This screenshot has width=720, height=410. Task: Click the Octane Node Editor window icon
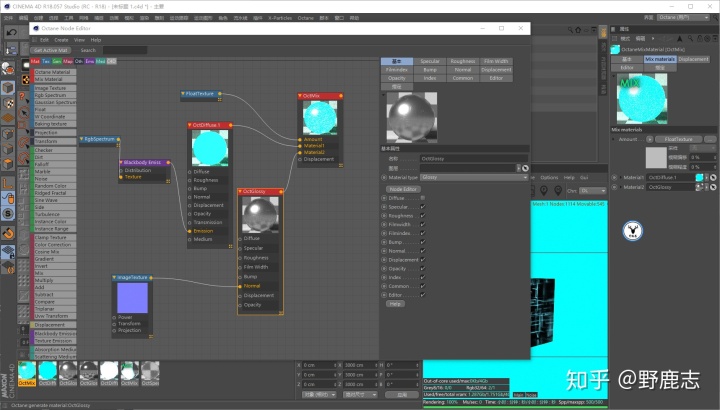(36, 28)
